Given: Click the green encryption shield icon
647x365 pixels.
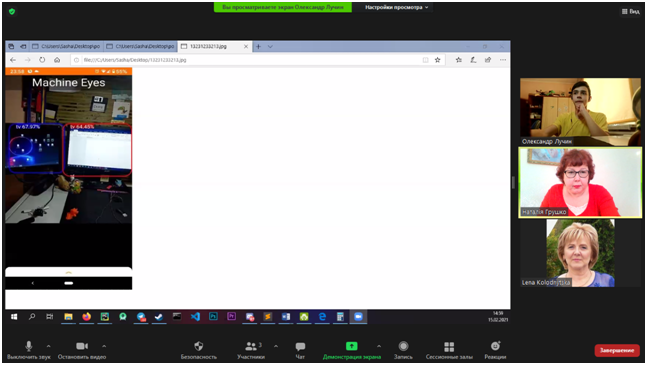Looking at the screenshot, I should coord(12,12).
